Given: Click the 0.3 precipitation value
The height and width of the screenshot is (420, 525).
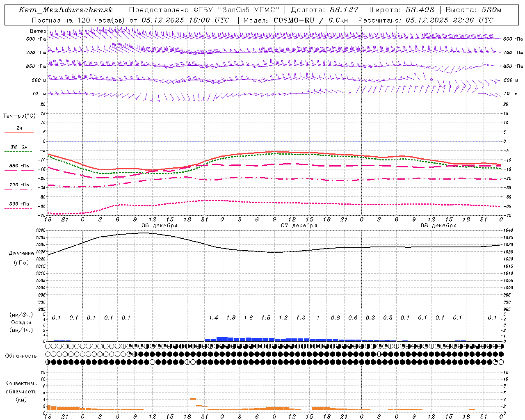Looking at the screenshot, I should pos(370,318).
